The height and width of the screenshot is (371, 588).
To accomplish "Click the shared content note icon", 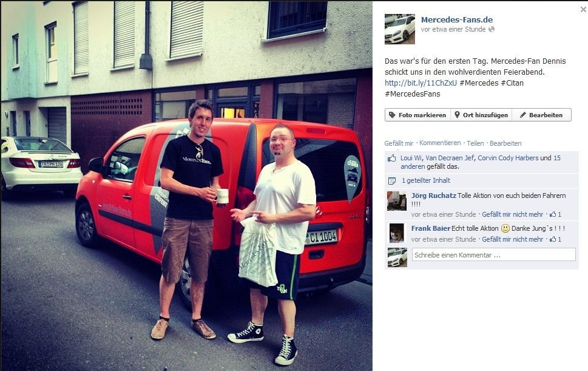I will 391,181.
